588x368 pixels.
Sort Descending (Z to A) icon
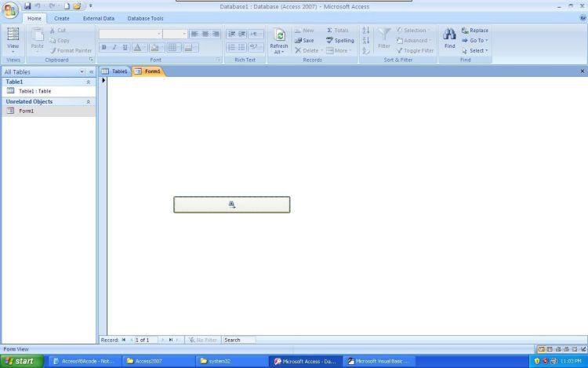366,41
